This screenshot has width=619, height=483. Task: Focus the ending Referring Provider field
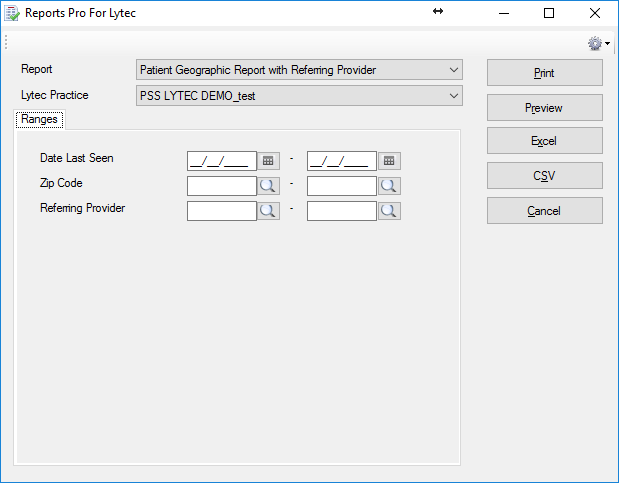click(342, 211)
